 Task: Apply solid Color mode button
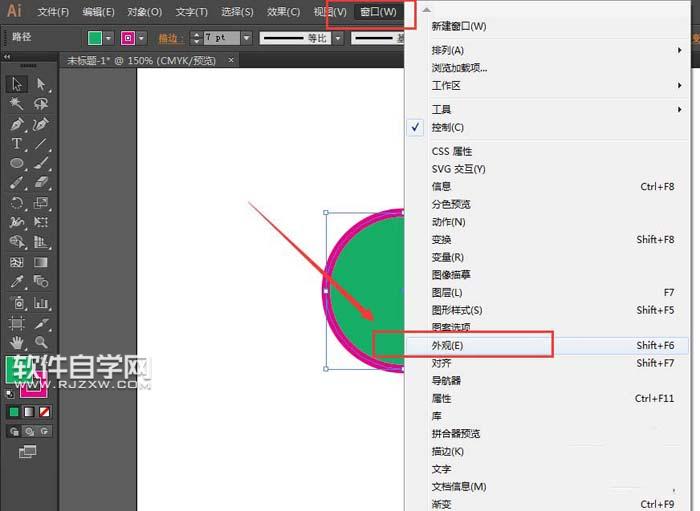point(14,411)
